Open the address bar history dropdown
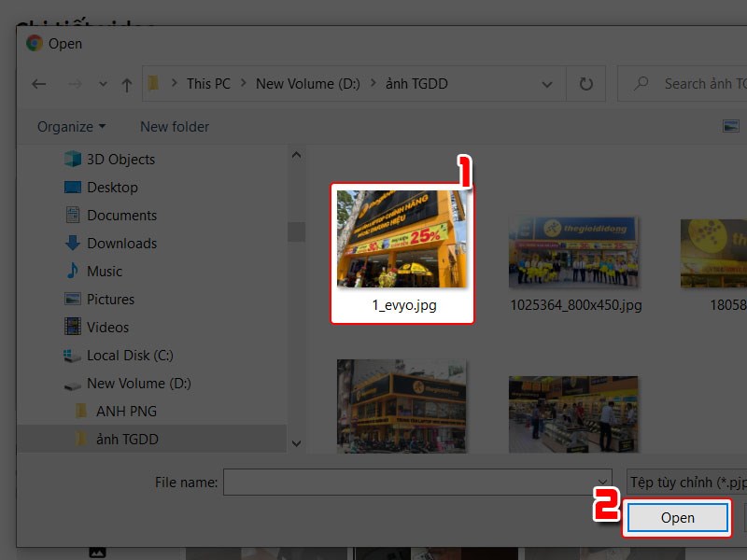Image resolution: width=747 pixels, height=560 pixels. tap(547, 84)
